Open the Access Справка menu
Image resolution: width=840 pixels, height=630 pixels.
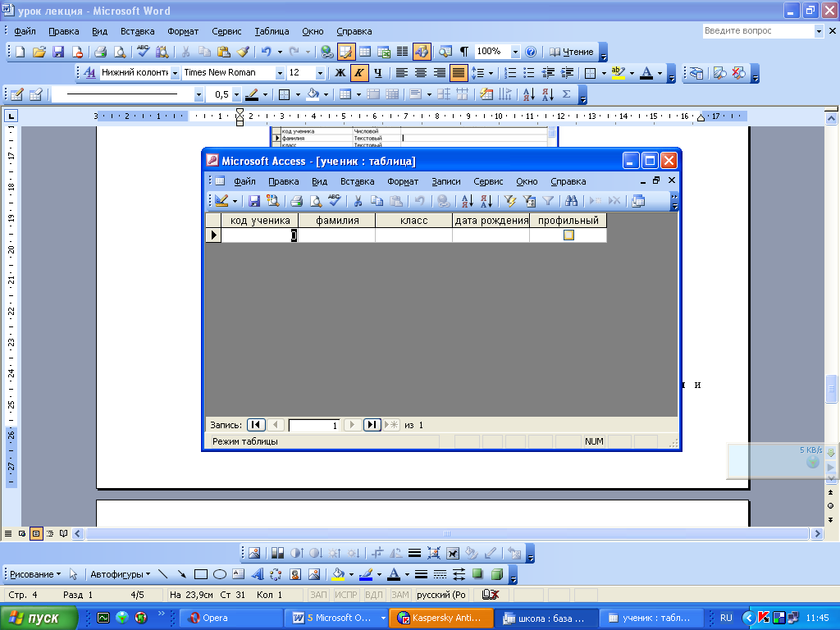pyautogui.click(x=568, y=181)
